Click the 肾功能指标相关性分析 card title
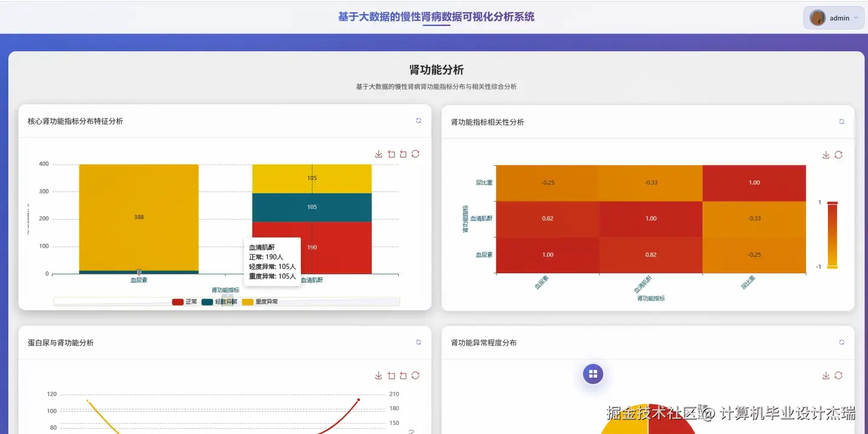Viewport: 868px width, 434px height. pos(487,122)
